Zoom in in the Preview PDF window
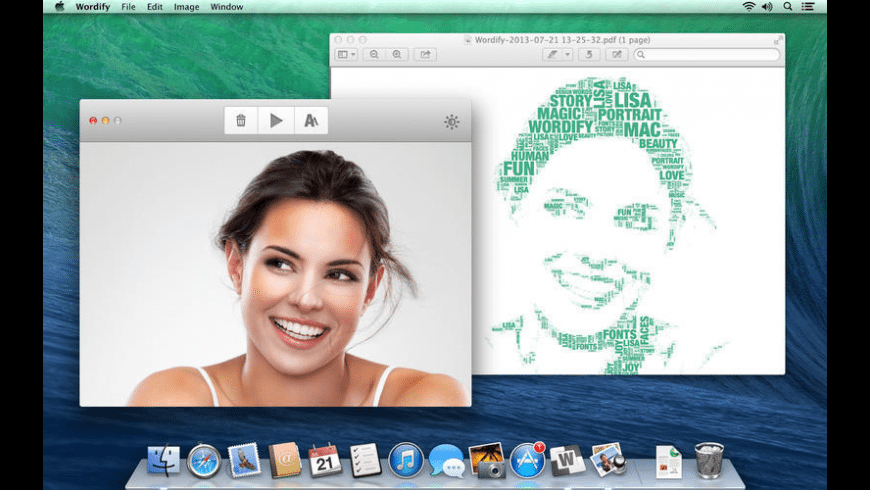This screenshot has width=870, height=490. coord(397,54)
